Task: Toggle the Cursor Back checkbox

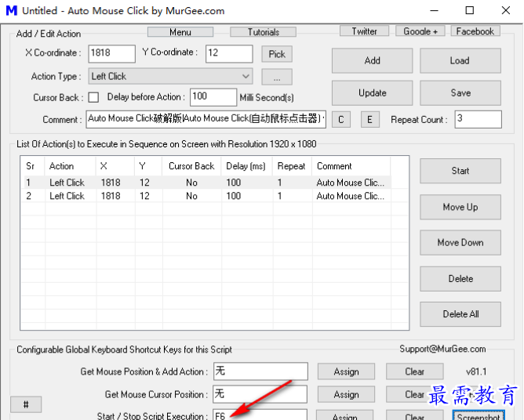Action: click(x=93, y=97)
